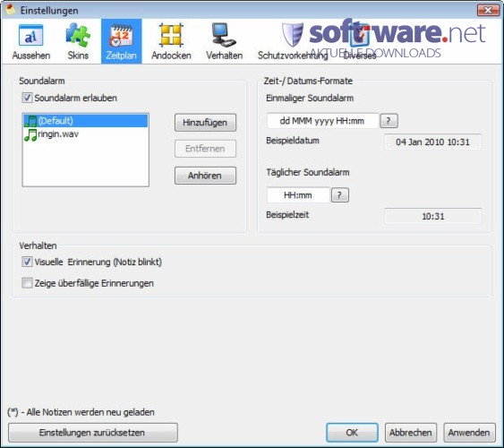Click help button beside date format field
The width and height of the screenshot is (504, 448).
[389, 121]
